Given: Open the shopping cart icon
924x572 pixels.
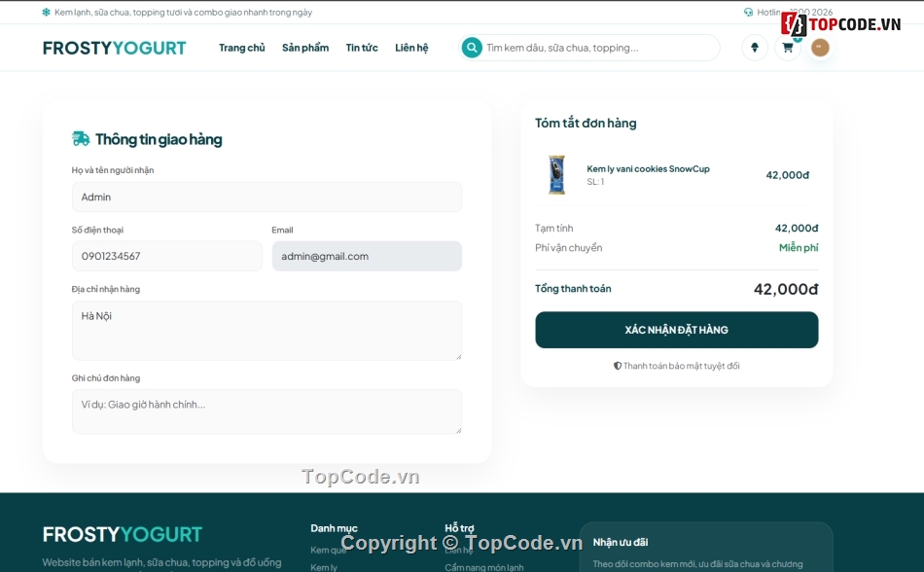Looking at the screenshot, I should (787, 48).
